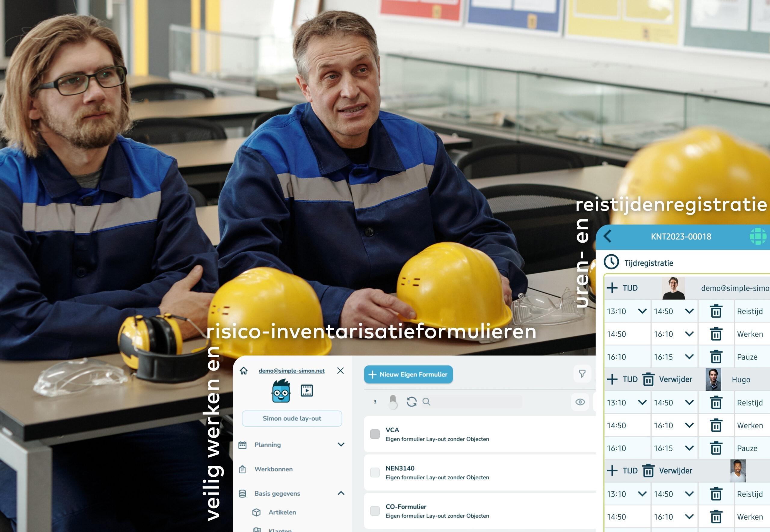Click the Nieuw Eigen Formulier button
The height and width of the screenshot is (532, 770).
coord(408,374)
